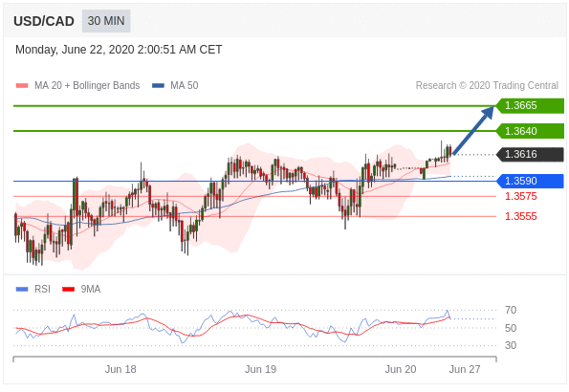569x392 pixels.
Task: Click the Research Trading Central copyright text
Action: [x=487, y=86]
